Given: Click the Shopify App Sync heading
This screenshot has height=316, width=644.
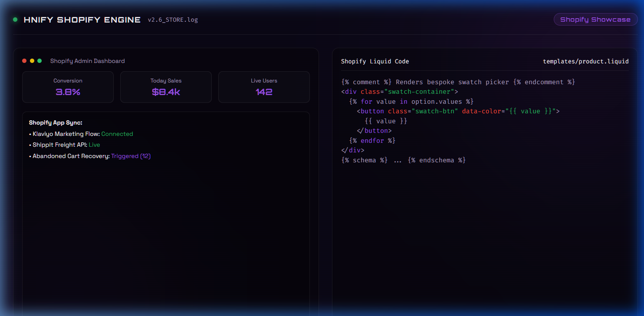Looking at the screenshot, I should (56, 123).
